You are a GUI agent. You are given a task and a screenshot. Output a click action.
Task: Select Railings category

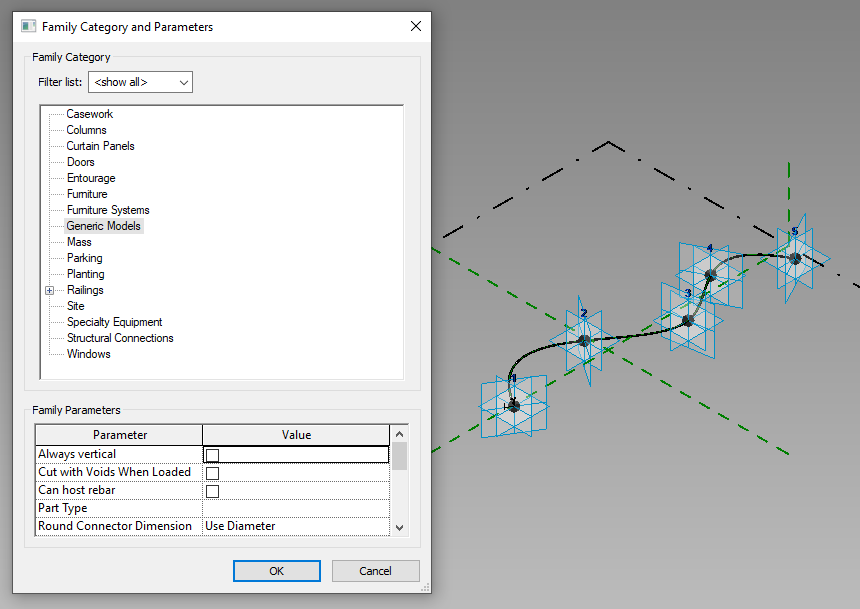pos(85,290)
